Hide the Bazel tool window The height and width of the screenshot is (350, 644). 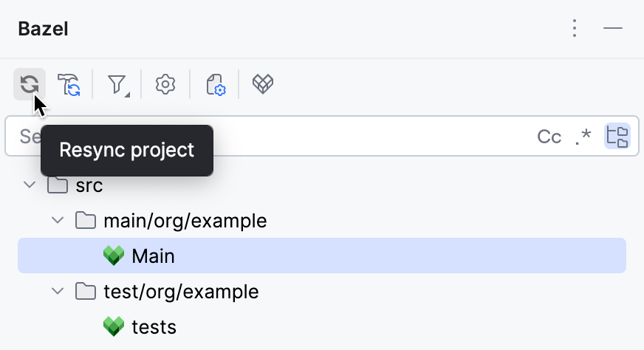[x=613, y=29]
